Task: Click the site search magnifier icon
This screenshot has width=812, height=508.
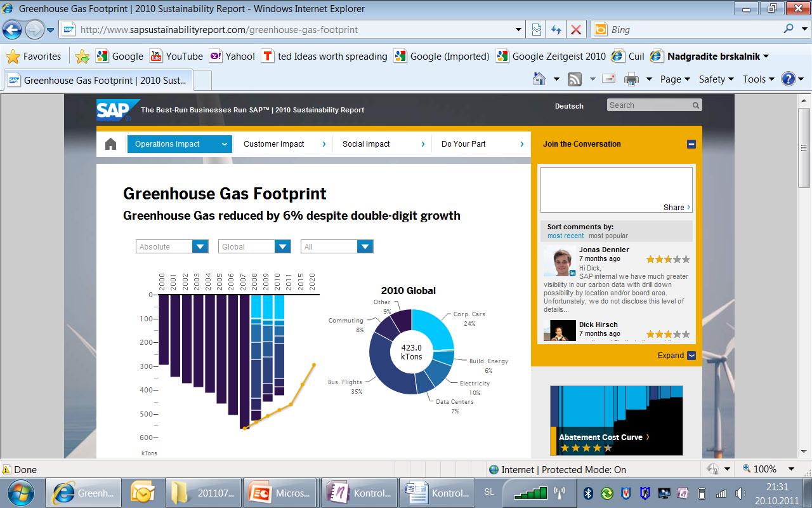Action: 696,105
